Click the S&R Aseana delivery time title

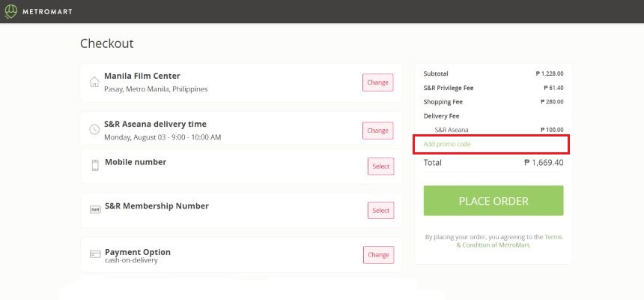tap(156, 124)
